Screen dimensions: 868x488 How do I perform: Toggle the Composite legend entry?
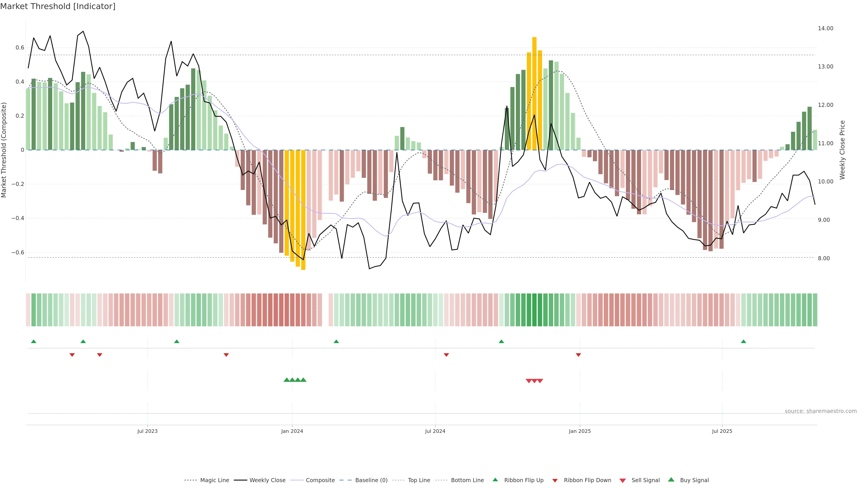[320, 480]
